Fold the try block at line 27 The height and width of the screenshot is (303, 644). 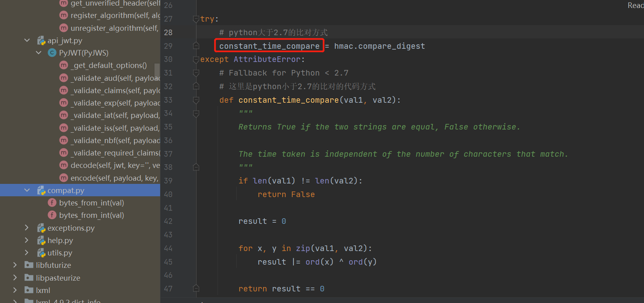click(x=196, y=19)
